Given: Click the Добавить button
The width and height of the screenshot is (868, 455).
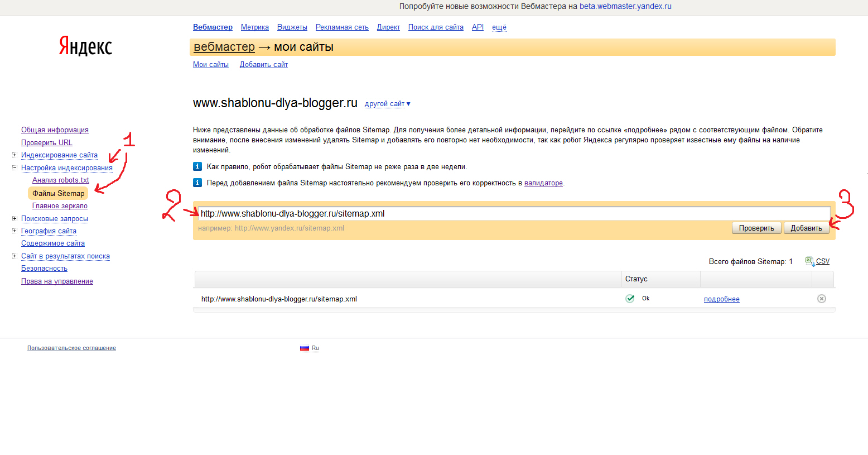Looking at the screenshot, I should tap(806, 228).
